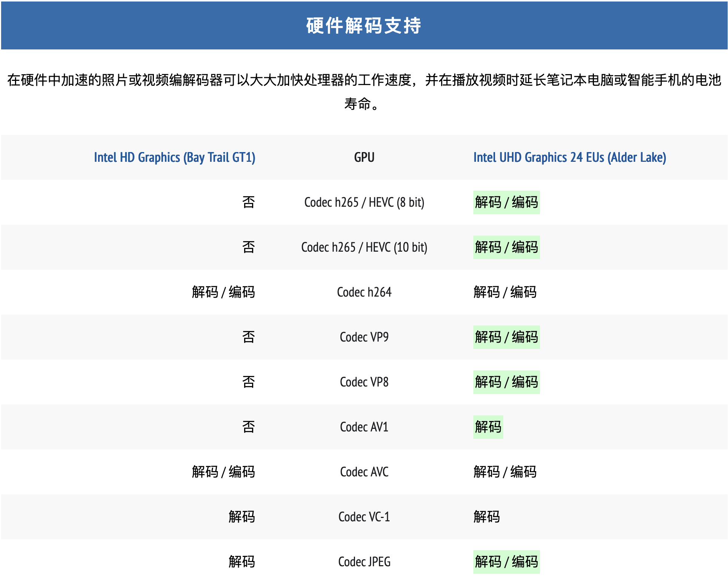
Task: Click the Codec VP9 row label
Action: pyautogui.click(x=364, y=337)
